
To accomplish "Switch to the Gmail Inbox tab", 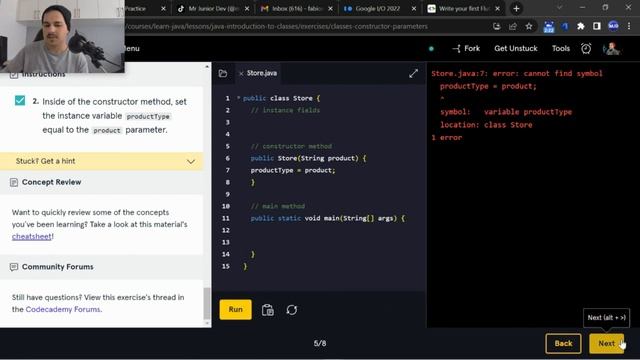I will pyautogui.click(x=296, y=9).
